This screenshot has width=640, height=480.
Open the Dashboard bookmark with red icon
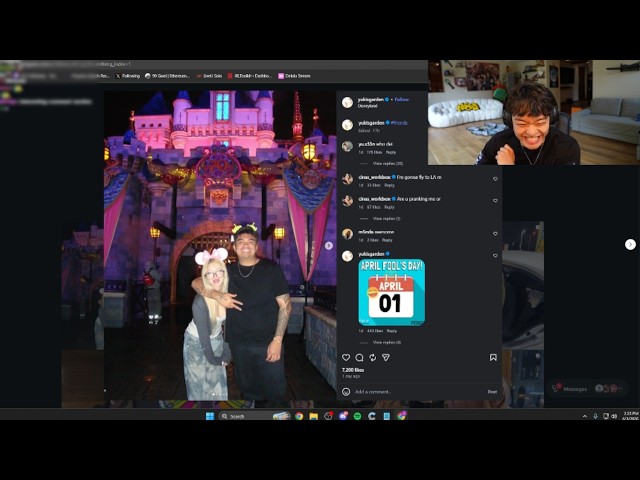pyautogui.click(x=249, y=76)
